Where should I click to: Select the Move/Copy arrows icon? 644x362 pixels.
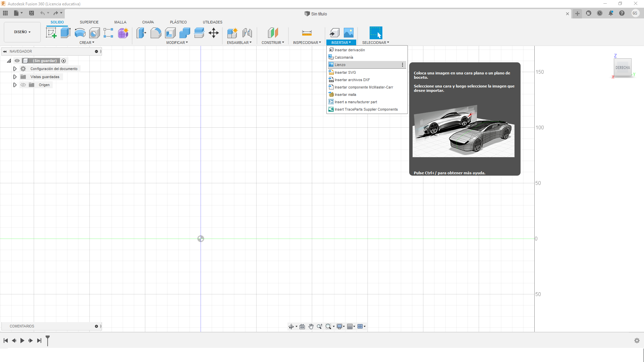pyautogui.click(x=214, y=33)
